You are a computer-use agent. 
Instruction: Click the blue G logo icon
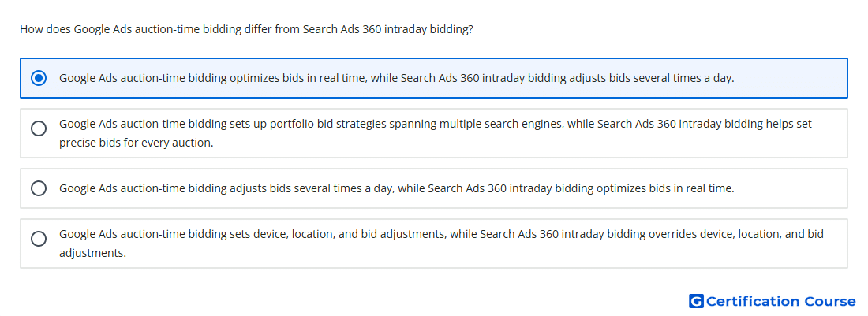point(696,301)
